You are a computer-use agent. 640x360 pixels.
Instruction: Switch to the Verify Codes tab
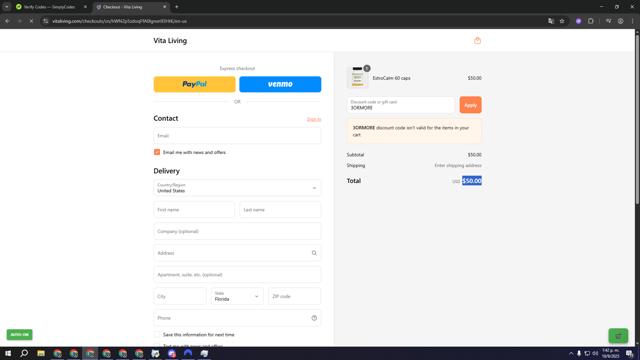tap(49, 7)
